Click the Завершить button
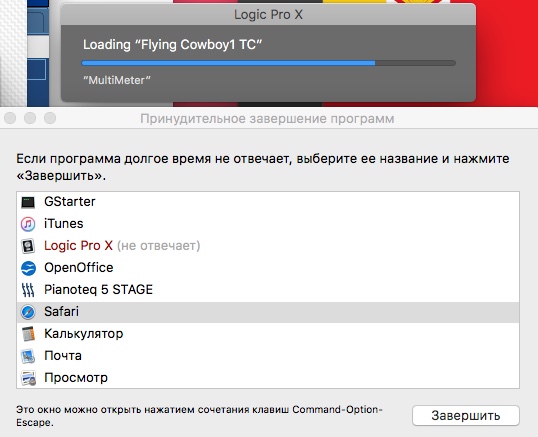The image size is (538, 437). coord(466,415)
